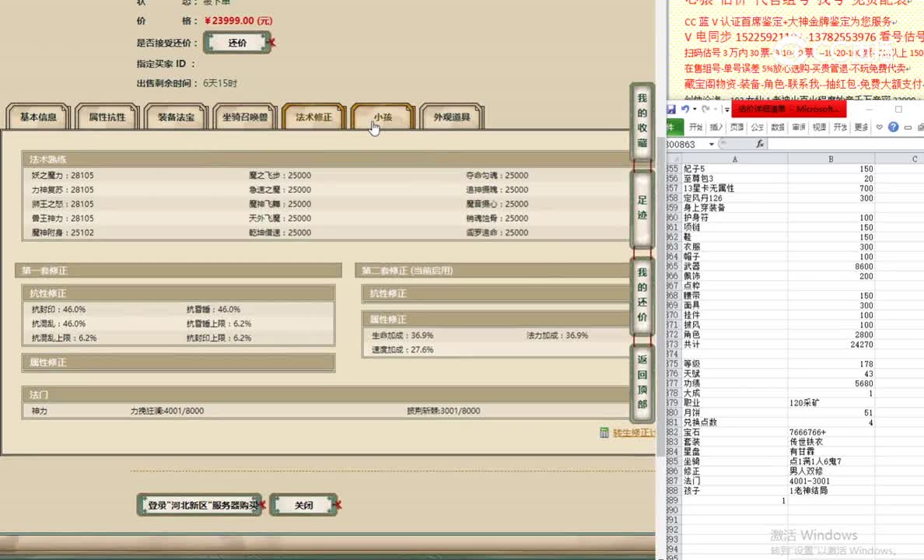
Task: Click the speech bubble icon near Excel help
Action: [908, 128]
